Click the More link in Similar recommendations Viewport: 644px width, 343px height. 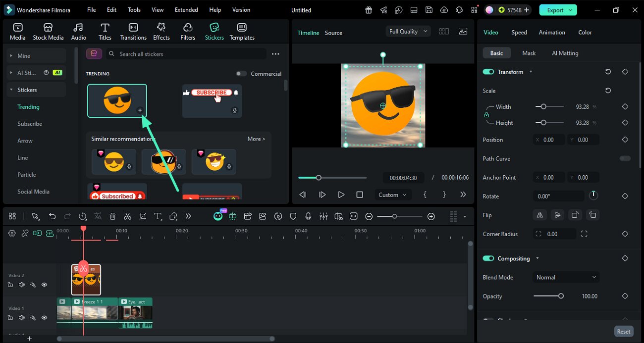256,139
